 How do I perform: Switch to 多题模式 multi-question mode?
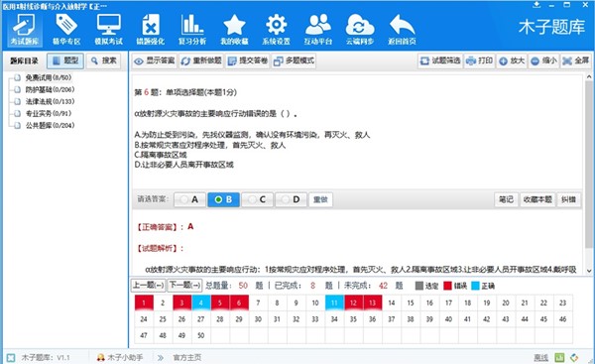click(294, 61)
